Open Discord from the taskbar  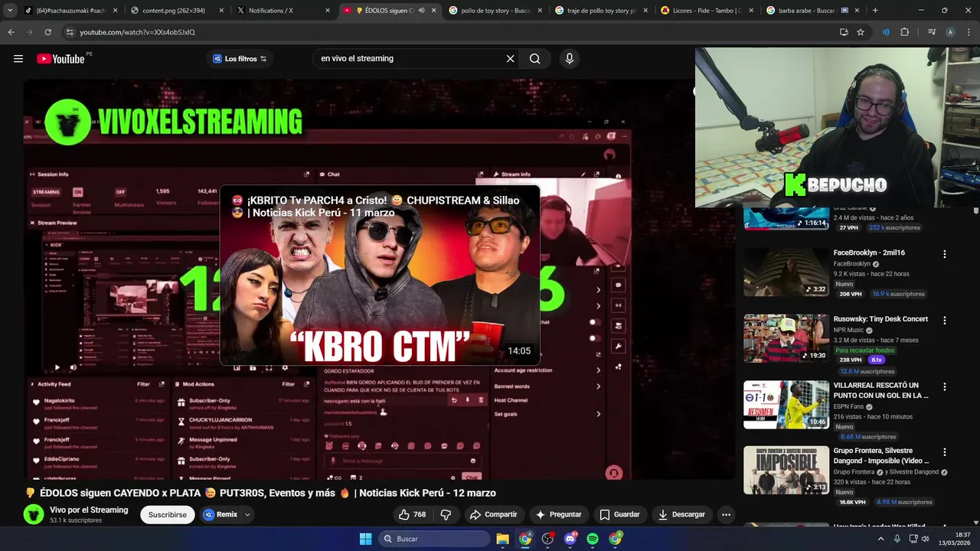click(570, 539)
